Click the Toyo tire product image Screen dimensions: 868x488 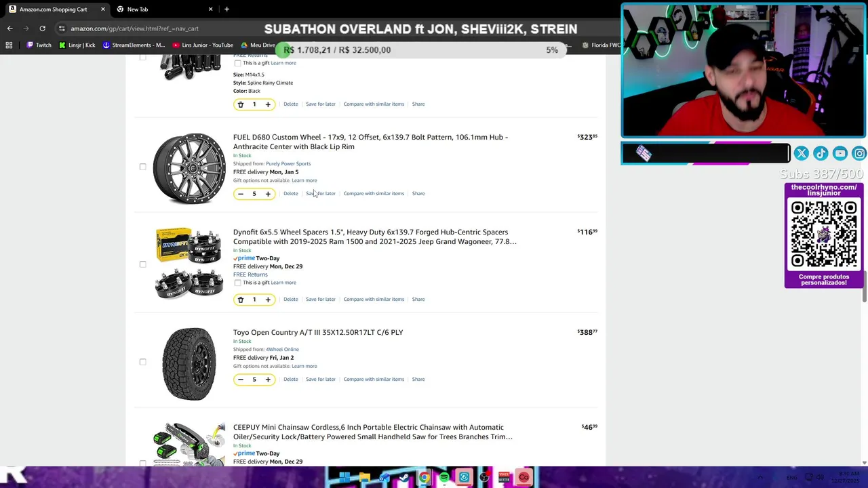[x=189, y=364]
